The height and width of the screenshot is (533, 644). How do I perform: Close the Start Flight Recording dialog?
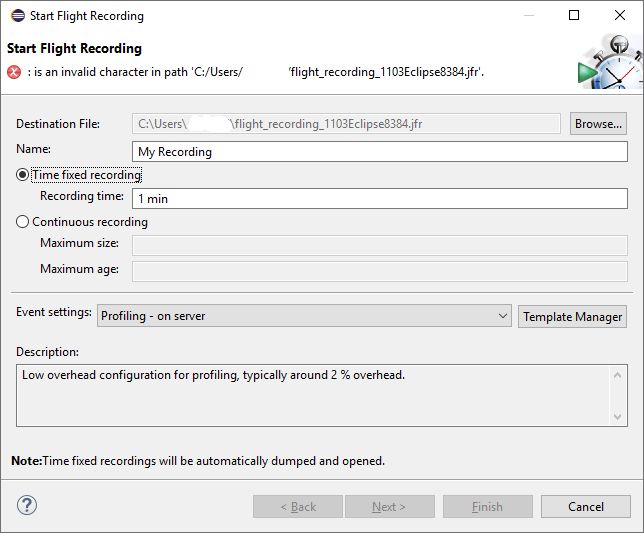click(x=619, y=16)
